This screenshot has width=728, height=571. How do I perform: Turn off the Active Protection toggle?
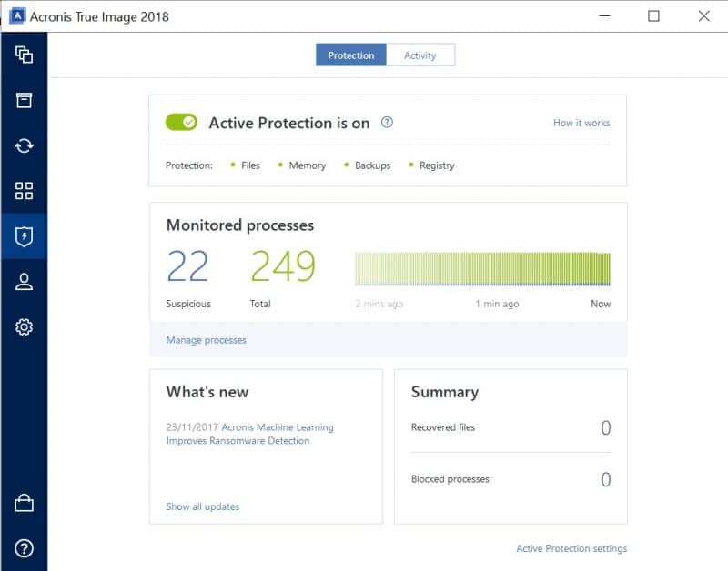pos(181,123)
